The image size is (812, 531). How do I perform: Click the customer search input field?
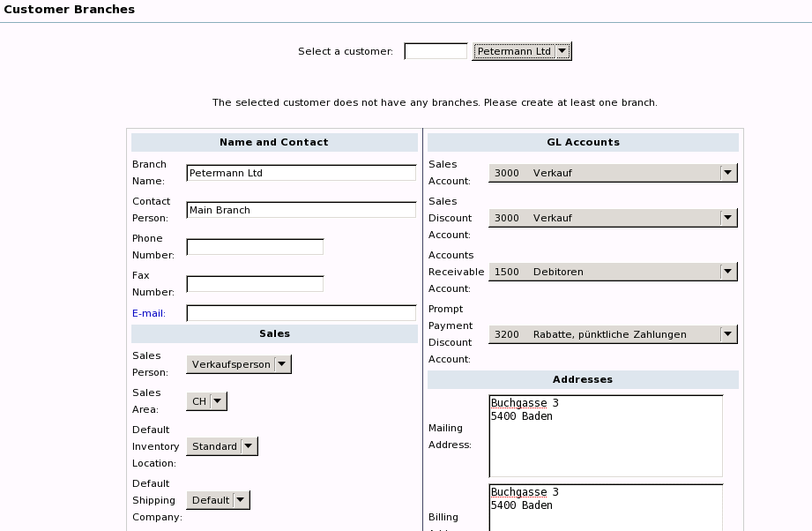click(x=436, y=51)
